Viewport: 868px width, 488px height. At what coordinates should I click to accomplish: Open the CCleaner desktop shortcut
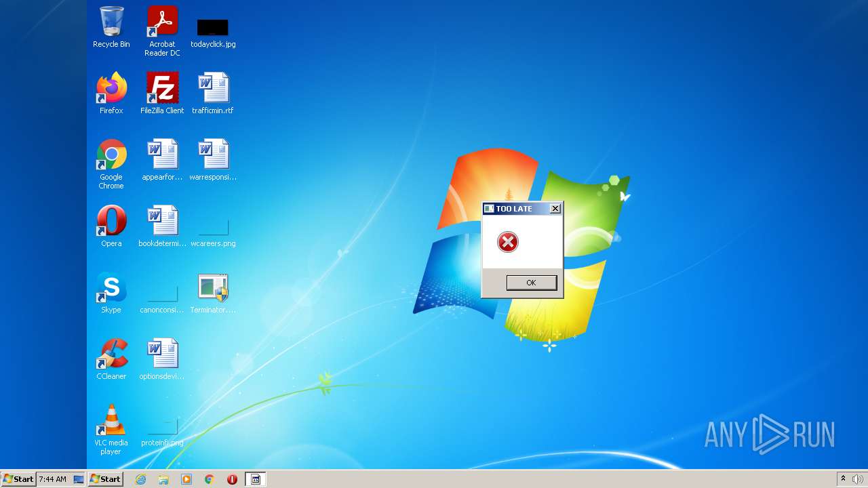[111, 359]
